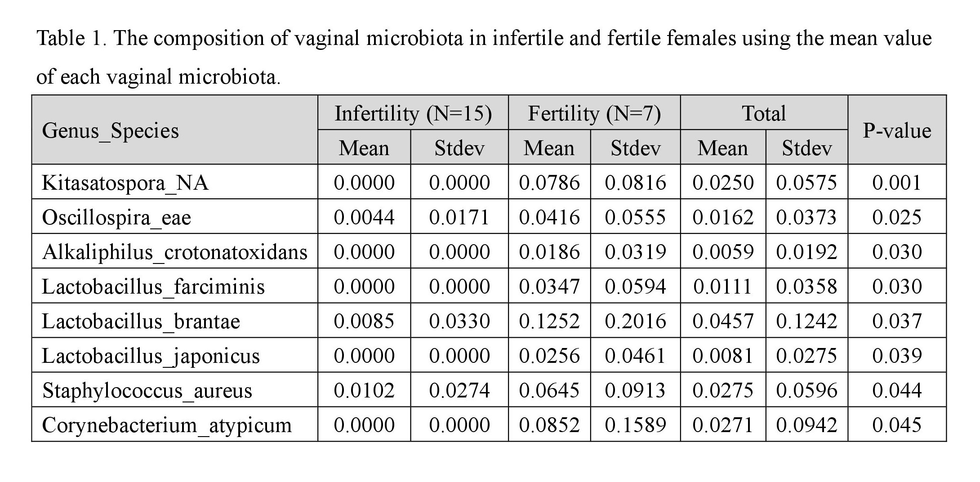This screenshot has width=980, height=482.
Task: Select the Kitasatospora_NA row label
Action: [125, 183]
